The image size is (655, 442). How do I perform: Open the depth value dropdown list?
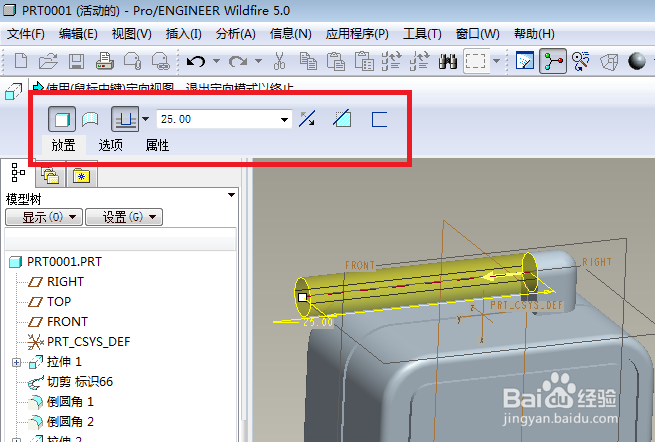(284, 119)
